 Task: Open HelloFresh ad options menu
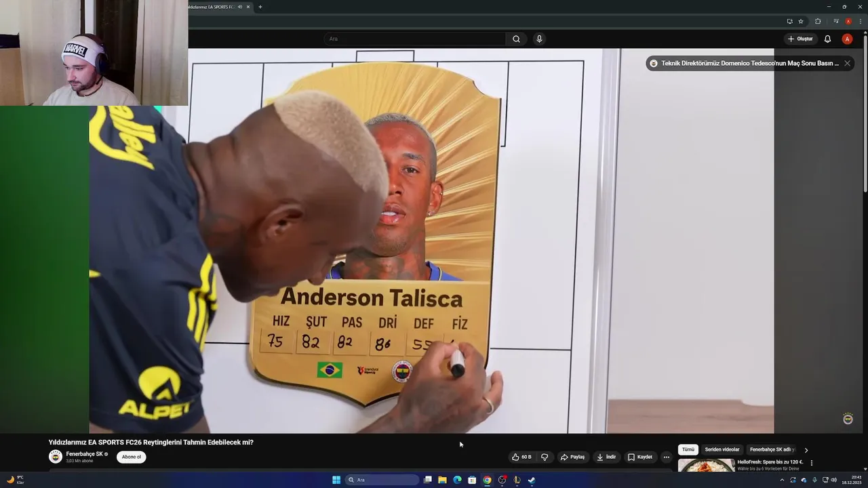pyautogui.click(x=812, y=463)
